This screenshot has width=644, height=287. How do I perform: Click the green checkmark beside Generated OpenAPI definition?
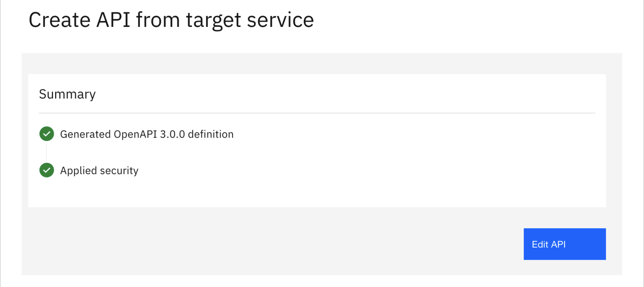[46, 134]
